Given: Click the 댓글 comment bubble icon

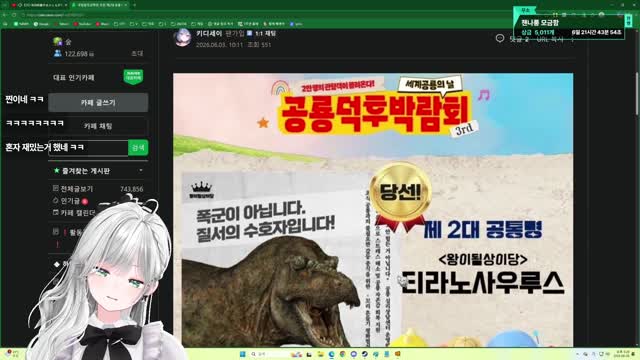Looking at the screenshot, I should pos(500,38).
